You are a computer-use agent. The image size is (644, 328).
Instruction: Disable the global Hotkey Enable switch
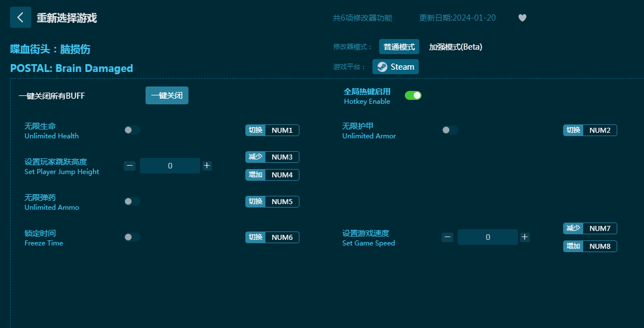coord(413,95)
